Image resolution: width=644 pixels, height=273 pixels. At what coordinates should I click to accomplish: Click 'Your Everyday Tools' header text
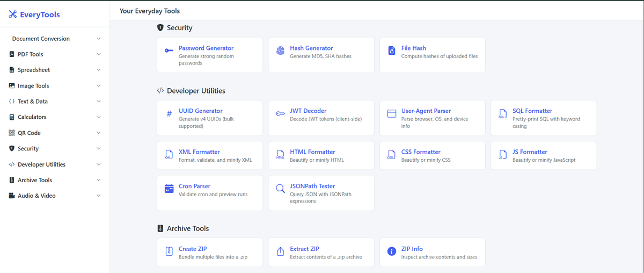150,11
